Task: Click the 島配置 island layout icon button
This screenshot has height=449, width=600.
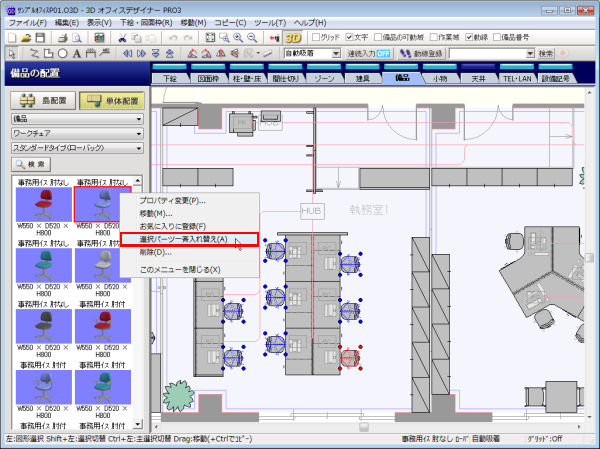Action: tap(42, 101)
